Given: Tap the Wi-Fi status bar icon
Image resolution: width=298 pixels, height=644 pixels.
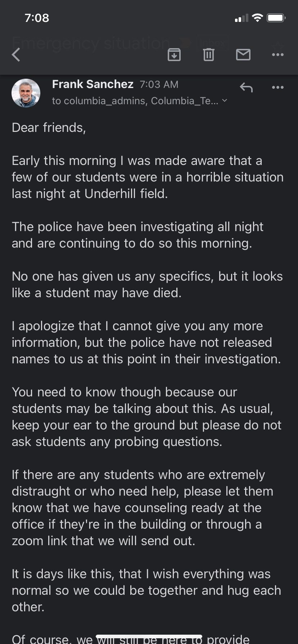Looking at the screenshot, I should [257, 18].
